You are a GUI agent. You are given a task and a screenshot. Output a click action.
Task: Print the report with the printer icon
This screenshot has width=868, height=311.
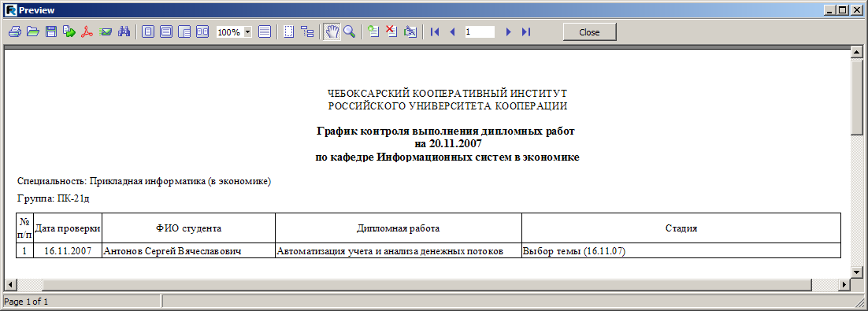tap(15, 32)
